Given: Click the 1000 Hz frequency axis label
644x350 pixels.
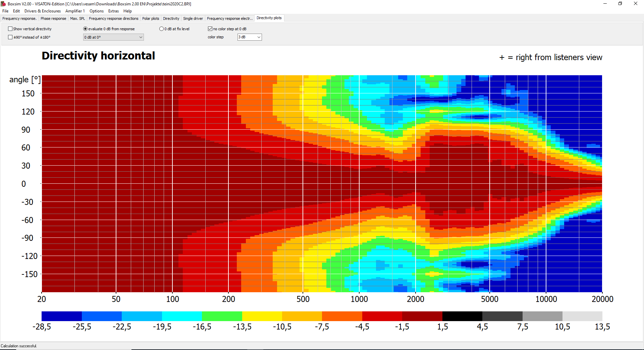Looking at the screenshot, I should 359,299.
